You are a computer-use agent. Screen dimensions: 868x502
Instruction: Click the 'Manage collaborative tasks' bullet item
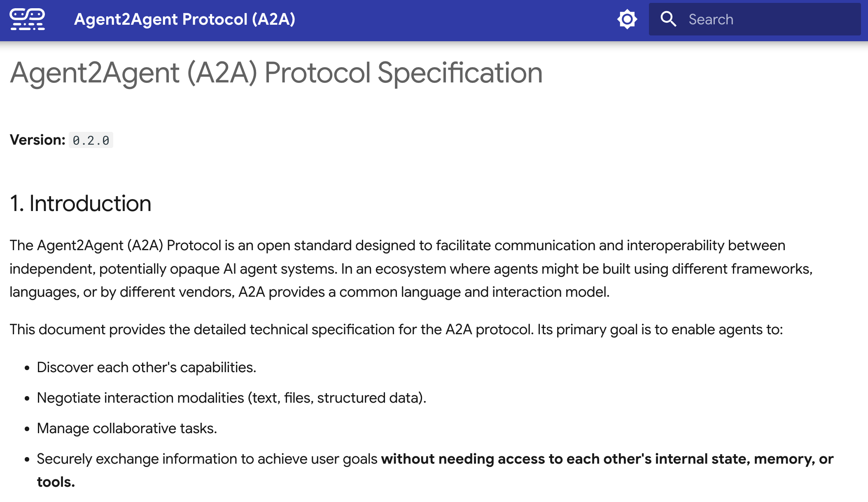pyautogui.click(x=126, y=429)
